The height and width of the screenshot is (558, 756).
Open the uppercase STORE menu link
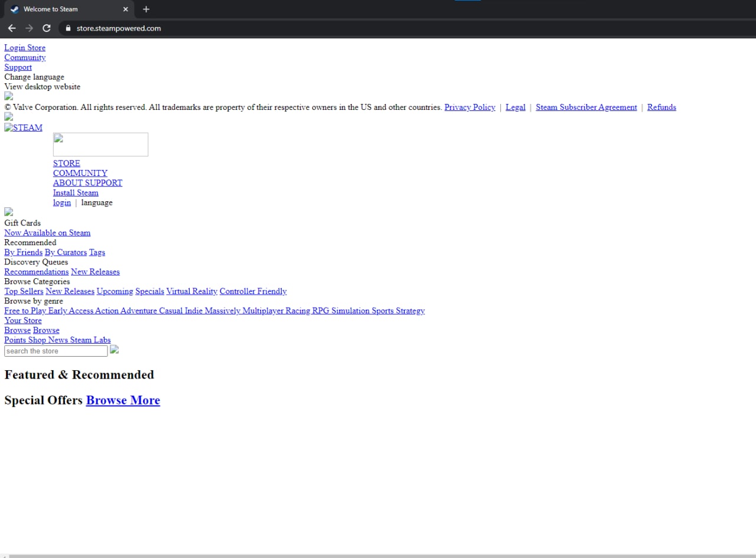pyautogui.click(x=66, y=164)
